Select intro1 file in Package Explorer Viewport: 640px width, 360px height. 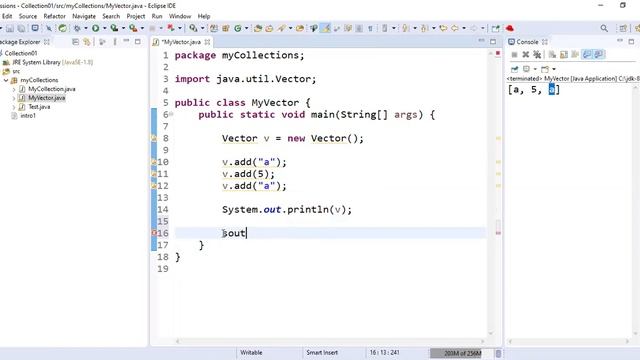point(28,116)
